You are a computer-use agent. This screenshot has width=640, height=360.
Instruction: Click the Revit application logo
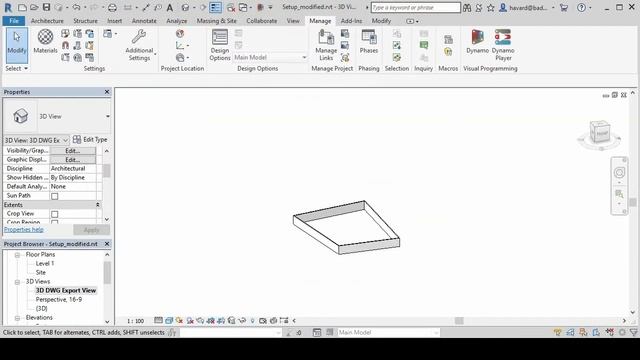tap(8, 7)
